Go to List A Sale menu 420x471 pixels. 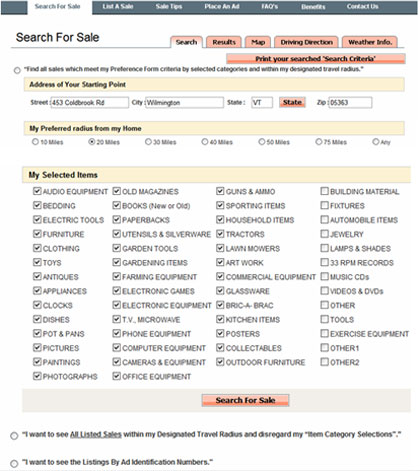point(118,7)
